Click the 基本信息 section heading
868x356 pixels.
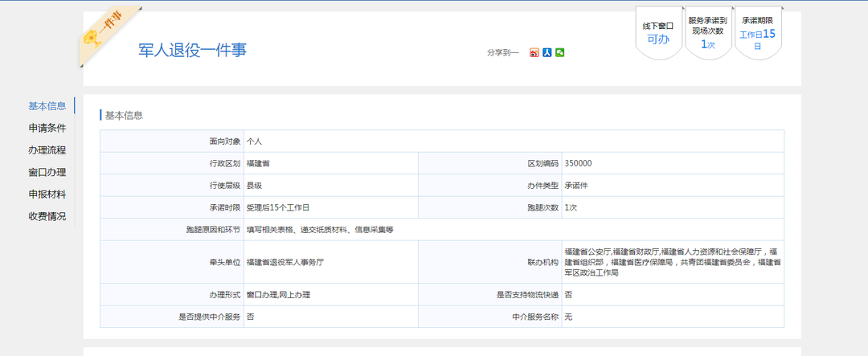[x=124, y=115]
